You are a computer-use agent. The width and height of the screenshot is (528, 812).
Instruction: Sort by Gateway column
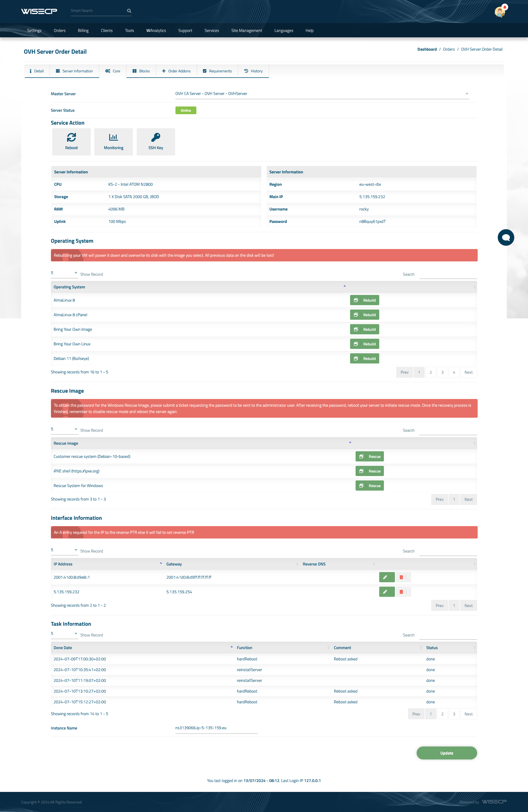point(232,564)
